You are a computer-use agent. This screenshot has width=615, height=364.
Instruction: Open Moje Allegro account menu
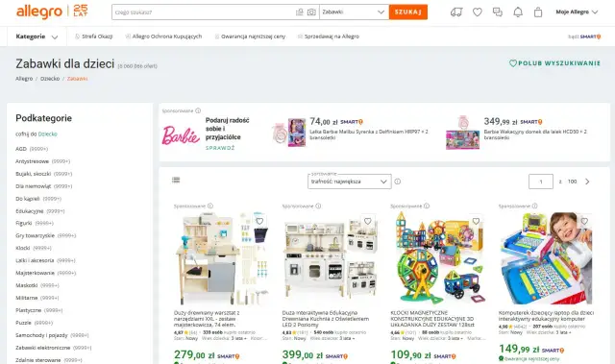click(577, 12)
